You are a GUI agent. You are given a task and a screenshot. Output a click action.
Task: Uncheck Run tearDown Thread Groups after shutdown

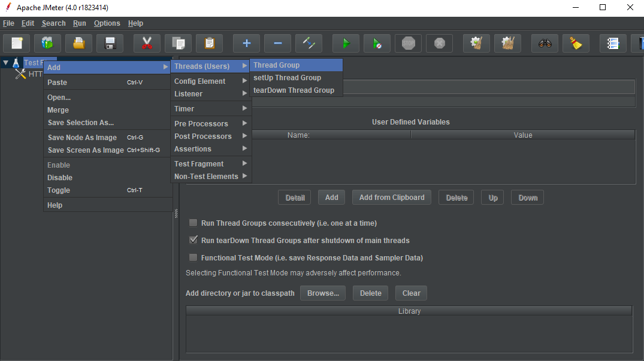[193, 241]
